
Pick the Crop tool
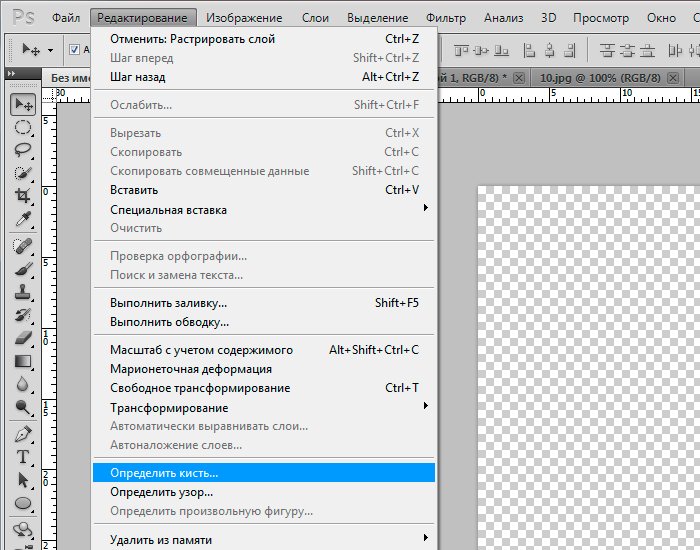23,196
